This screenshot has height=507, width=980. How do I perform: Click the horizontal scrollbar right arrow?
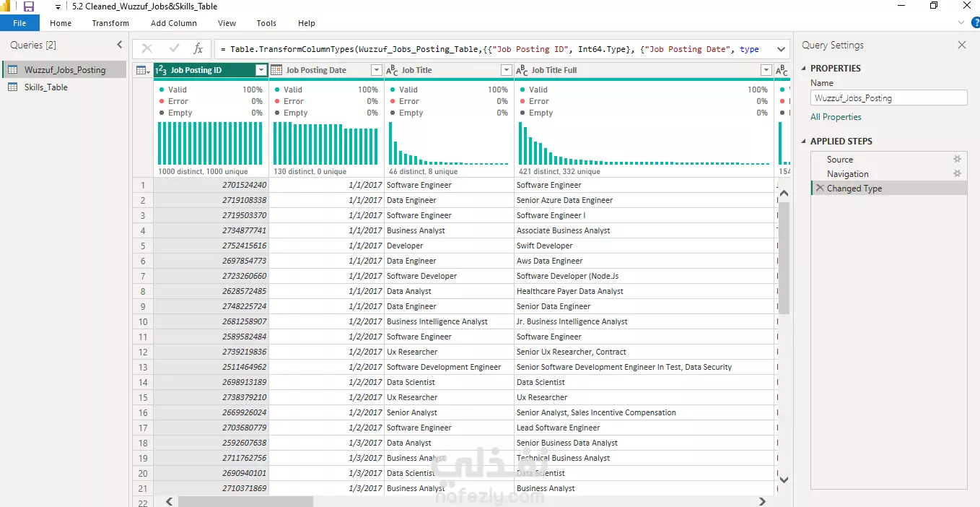[x=762, y=501]
